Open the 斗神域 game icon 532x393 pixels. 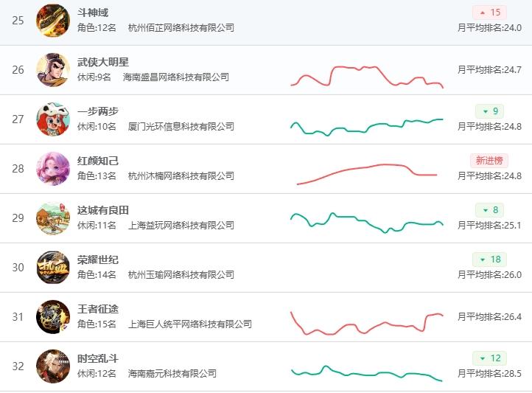pyautogui.click(x=53, y=20)
